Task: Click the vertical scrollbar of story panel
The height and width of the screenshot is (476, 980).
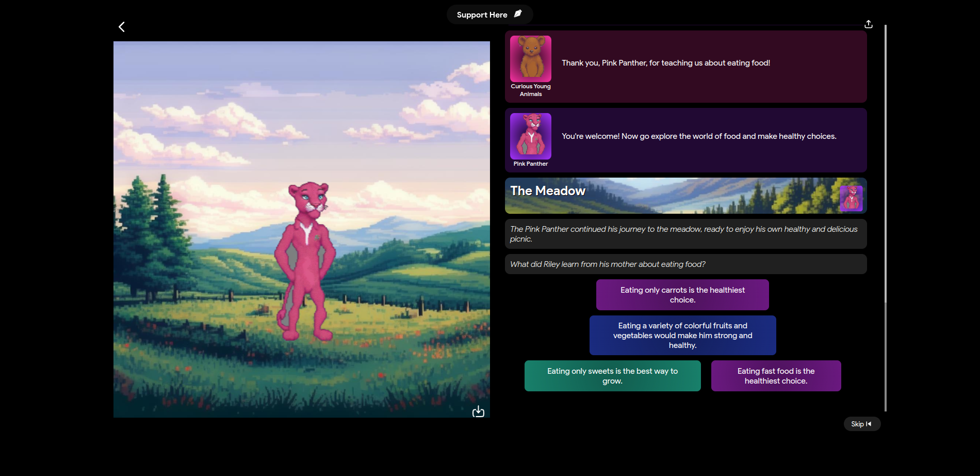Action: coord(886,218)
